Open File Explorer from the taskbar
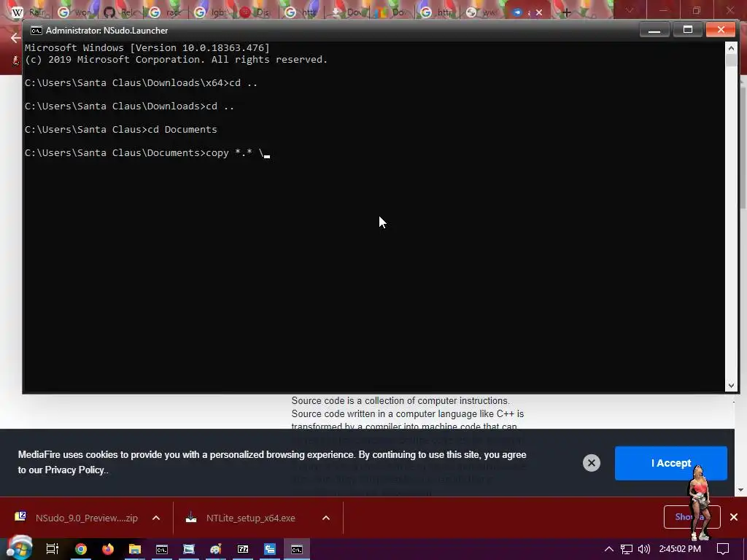This screenshot has height=560, width=747. (x=135, y=549)
